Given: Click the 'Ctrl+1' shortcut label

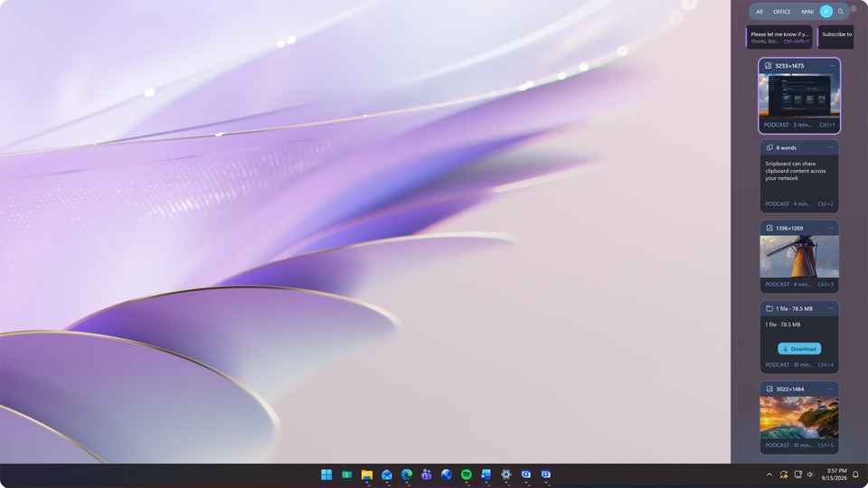Looking at the screenshot, I should click(x=827, y=125).
